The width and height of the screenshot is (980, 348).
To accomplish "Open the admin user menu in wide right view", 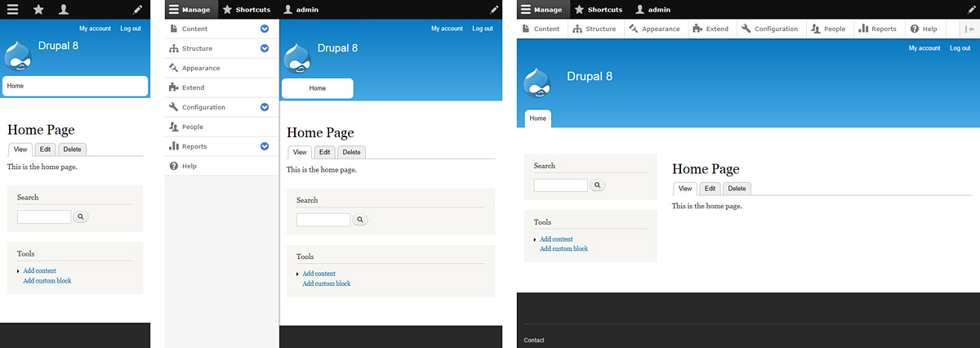I will [653, 10].
